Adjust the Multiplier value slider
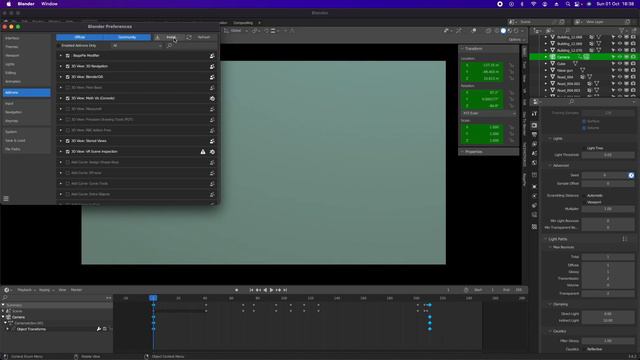This screenshot has width=640, height=360. [608, 209]
